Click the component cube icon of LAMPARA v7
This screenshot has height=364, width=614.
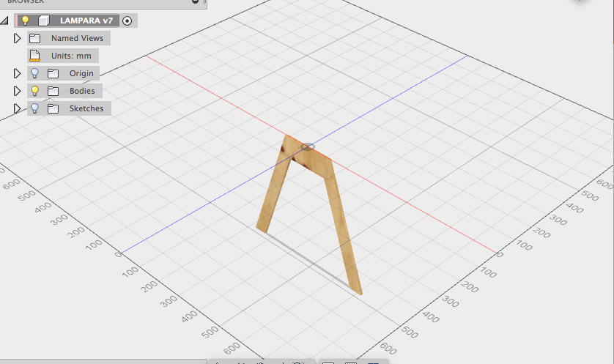(44, 21)
